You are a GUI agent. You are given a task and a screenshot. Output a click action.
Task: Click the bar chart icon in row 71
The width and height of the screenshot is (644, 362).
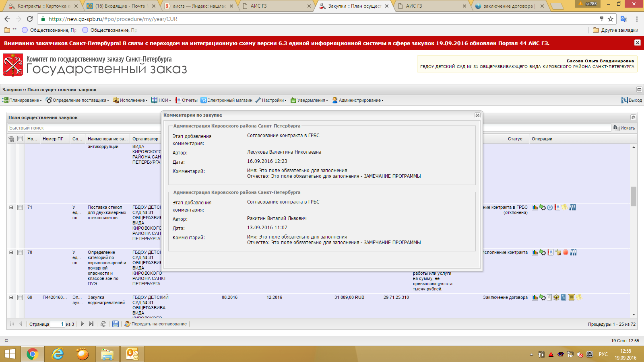[x=535, y=208]
